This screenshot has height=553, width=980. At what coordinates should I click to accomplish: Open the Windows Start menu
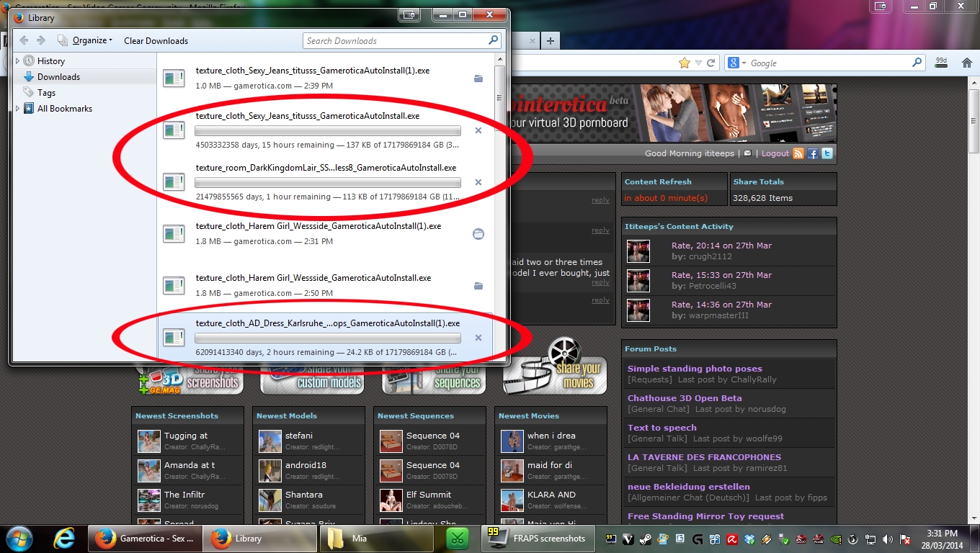[18, 539]
